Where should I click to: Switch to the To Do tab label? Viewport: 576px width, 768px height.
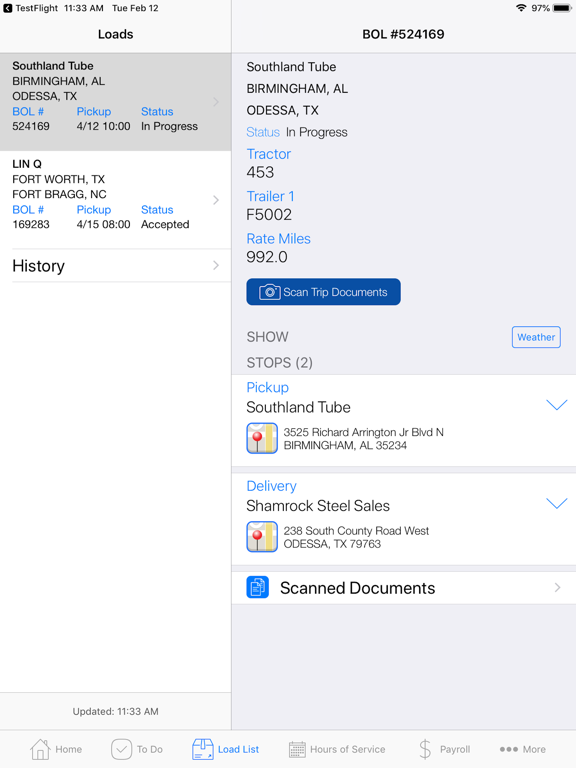(150, 749)
